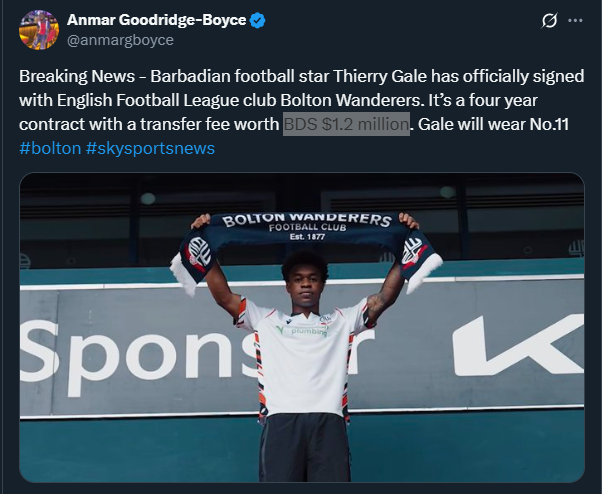
Task: Click the No.11 text in the post
Action: (x=549, y=124)
